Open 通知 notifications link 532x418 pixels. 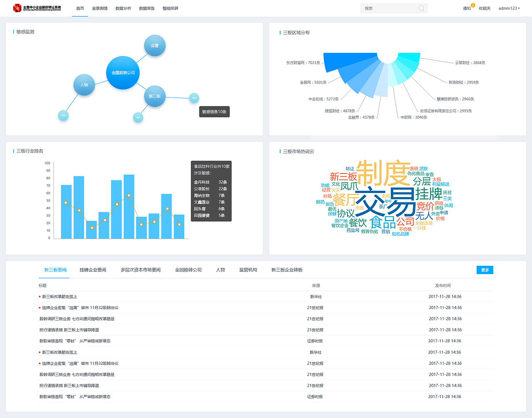[x=467, y=8]
